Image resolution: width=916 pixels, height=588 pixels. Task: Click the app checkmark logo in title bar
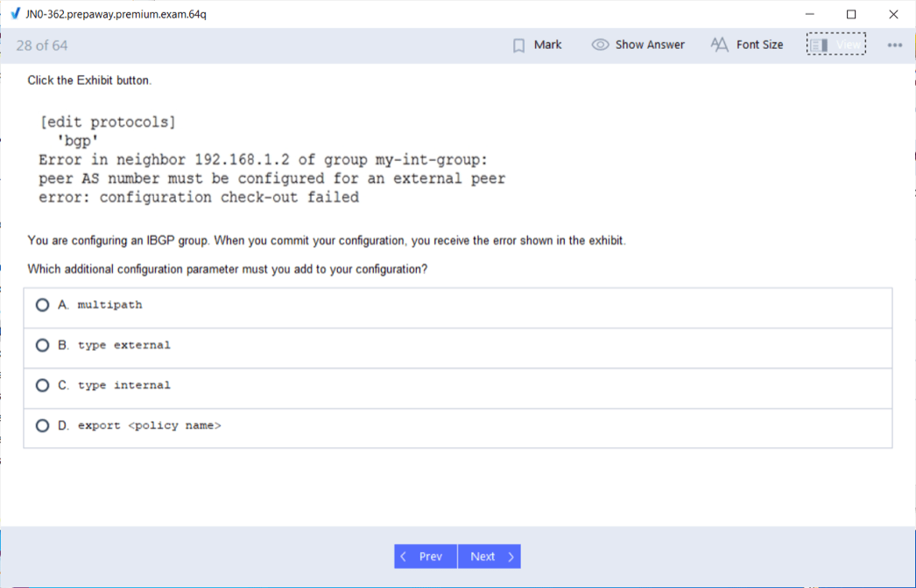tap(16, 14)
